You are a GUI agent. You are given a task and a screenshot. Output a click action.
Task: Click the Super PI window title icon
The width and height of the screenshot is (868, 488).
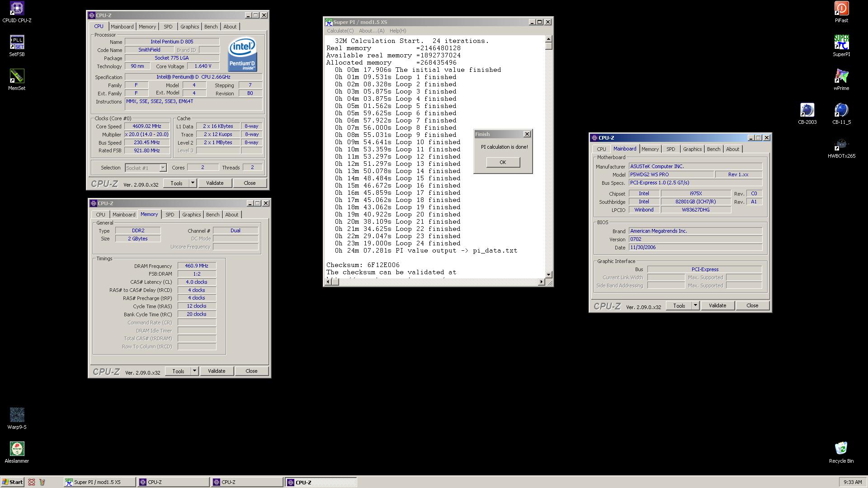[x=329, y=22]
